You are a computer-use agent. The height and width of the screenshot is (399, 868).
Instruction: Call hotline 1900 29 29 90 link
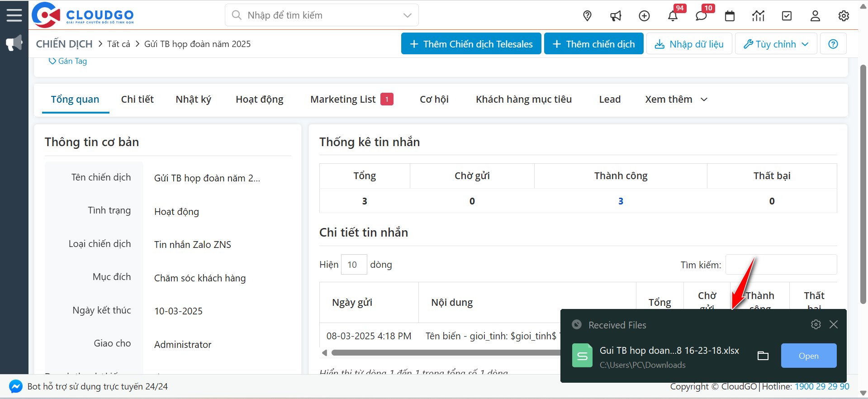pos(822,386)
